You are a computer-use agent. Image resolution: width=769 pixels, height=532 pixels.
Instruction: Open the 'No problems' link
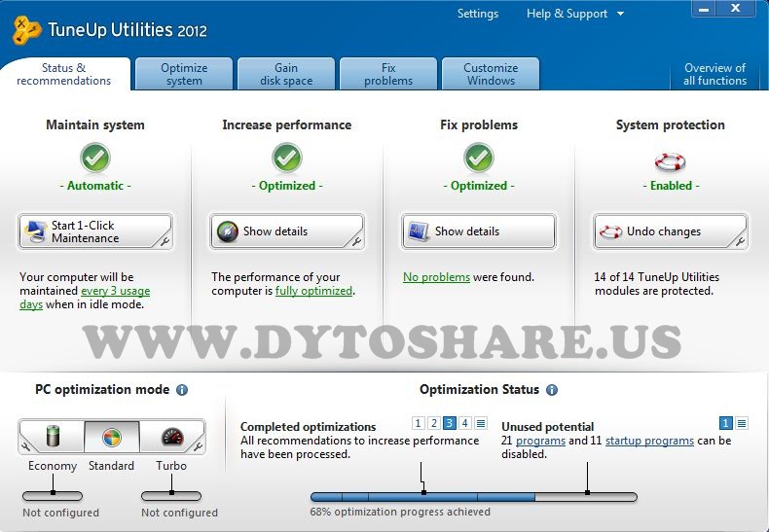(x=436, y=277)
